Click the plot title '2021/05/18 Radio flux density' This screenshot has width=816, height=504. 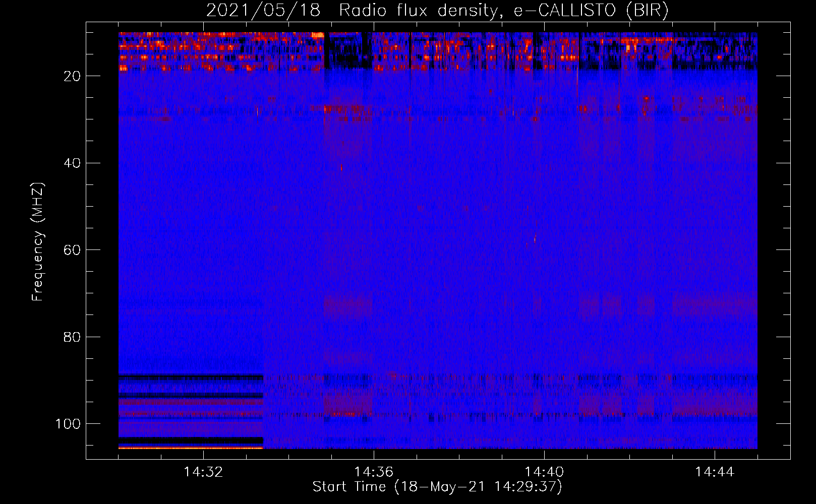[438, 11]
